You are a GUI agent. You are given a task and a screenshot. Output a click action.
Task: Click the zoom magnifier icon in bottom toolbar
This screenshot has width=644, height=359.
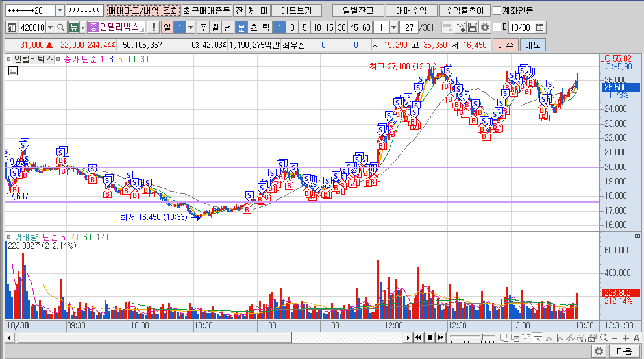[603, 338]
